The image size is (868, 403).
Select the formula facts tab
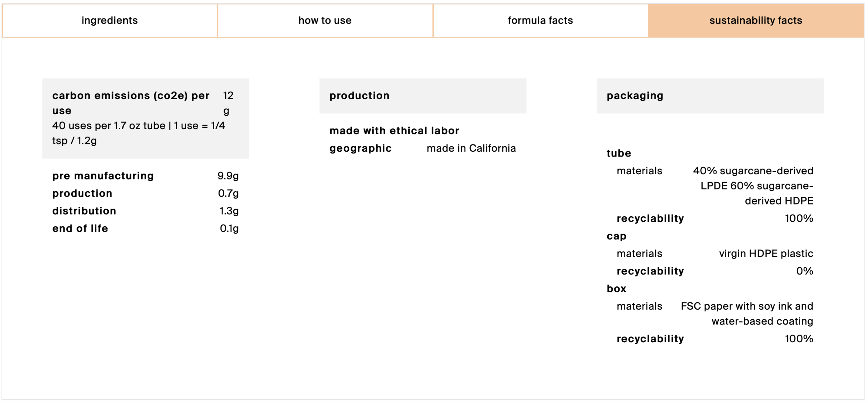click(x=540, y=20)
